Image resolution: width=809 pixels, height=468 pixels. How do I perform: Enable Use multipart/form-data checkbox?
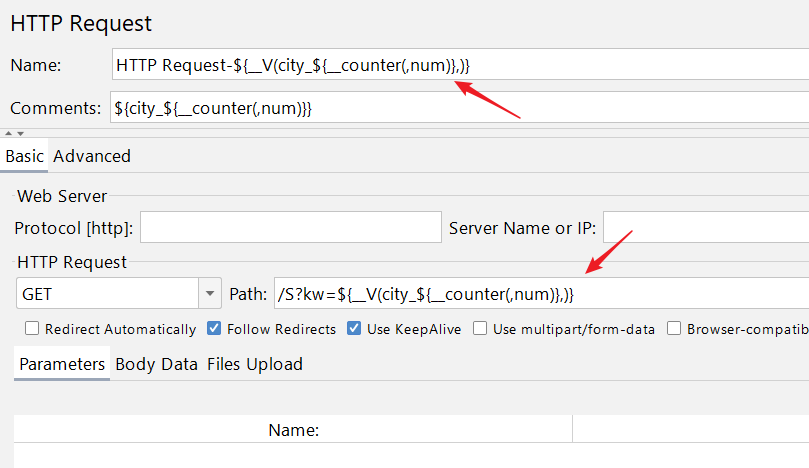pos(480,329)
